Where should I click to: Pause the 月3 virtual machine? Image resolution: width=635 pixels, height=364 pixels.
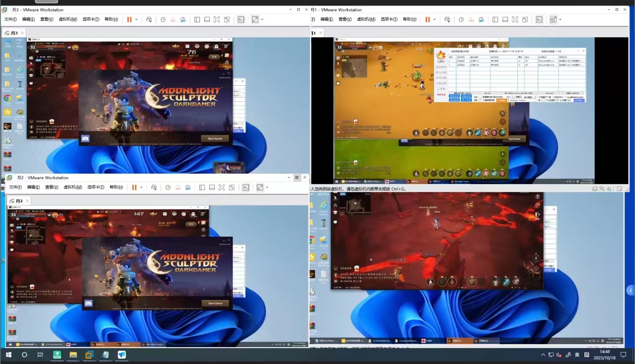click(x=129, y=19)
